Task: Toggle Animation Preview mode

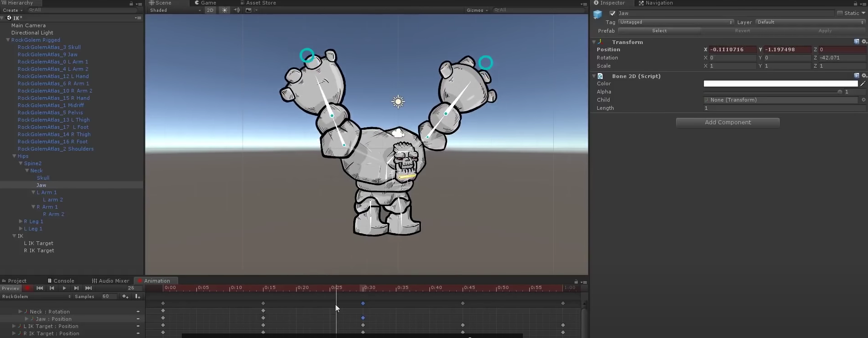Action: pos(10,288)
